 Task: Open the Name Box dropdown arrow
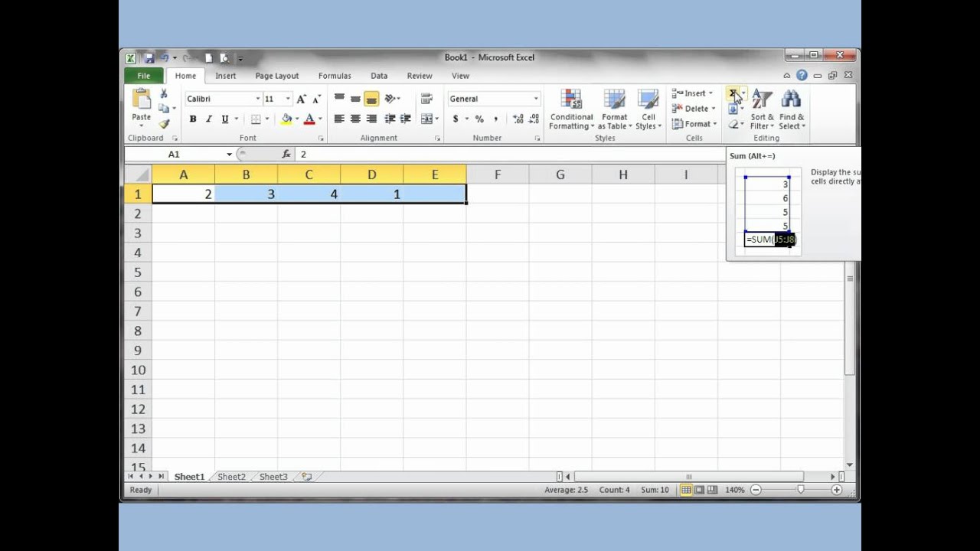pos(229,155)
